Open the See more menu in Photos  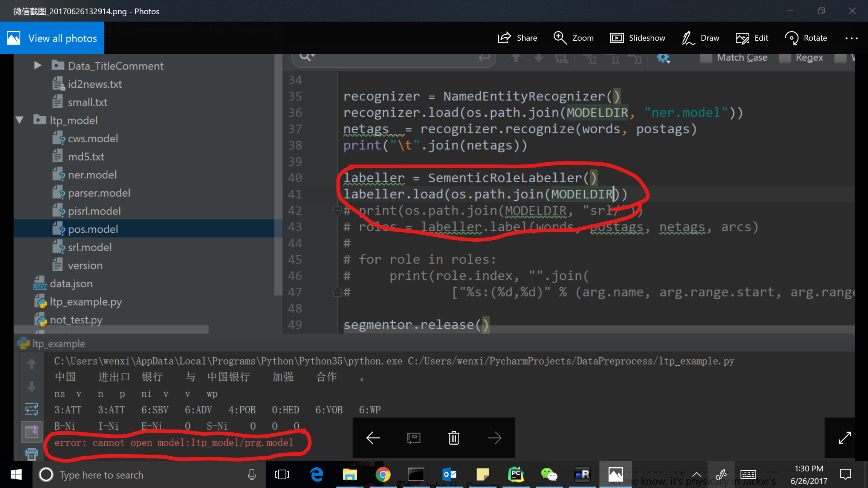tap(851, 38)
